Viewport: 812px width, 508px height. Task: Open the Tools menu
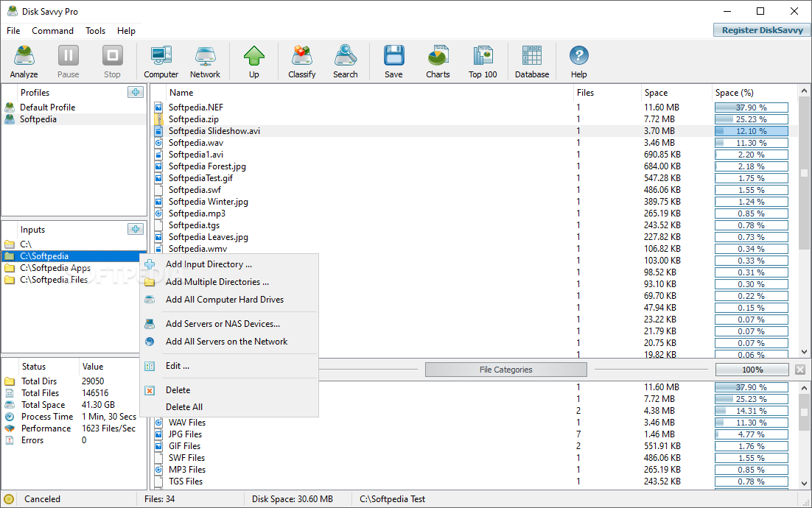[x=95, y=30]
